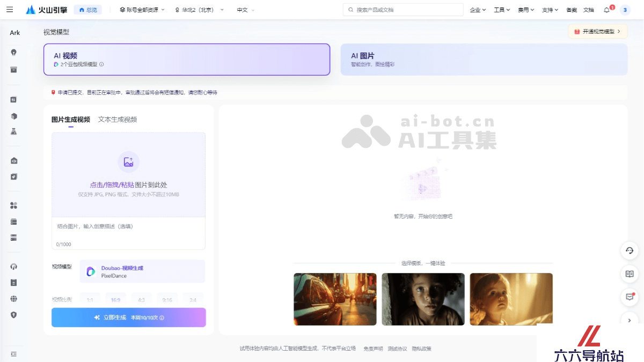
Task: Click the gauge dashboard icon in sidebar
Action: (14, 266)
